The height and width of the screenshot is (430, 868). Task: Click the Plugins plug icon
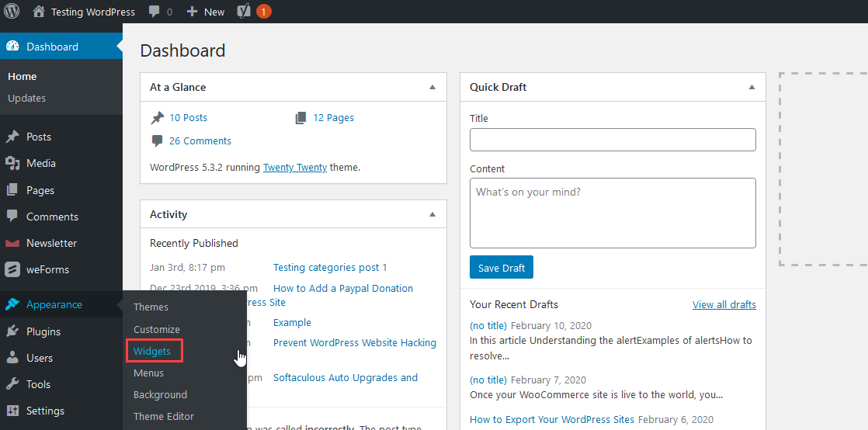[12, 331]
